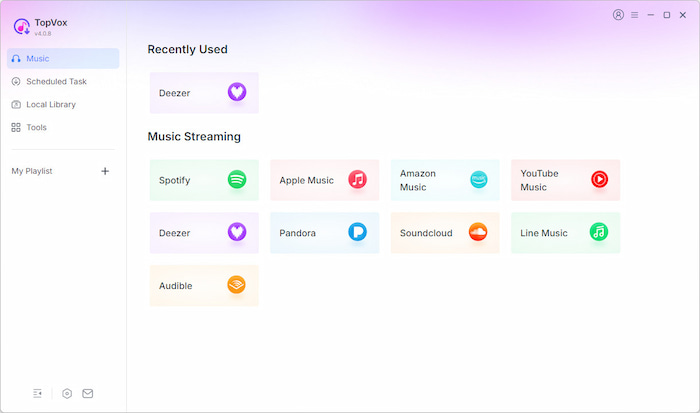This screenshot has height=413, width=700.
Task: Open the Spotify streaming card
Action: [204, 180]
